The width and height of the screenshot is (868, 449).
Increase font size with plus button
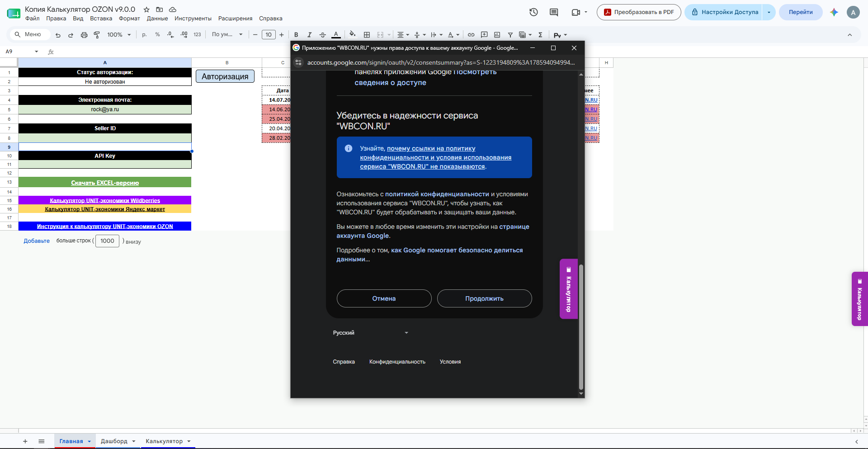pos(282,35)
